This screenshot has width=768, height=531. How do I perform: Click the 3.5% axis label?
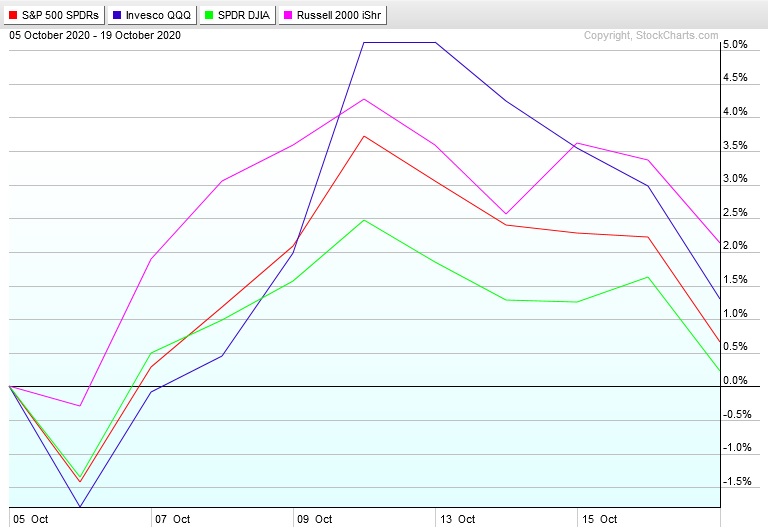tap(735, 145)
